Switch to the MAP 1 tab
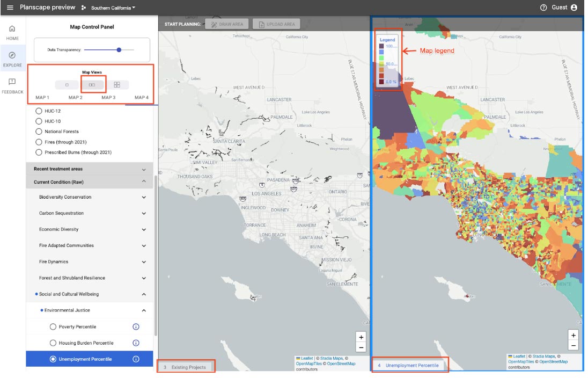Viewport: 588px width, 378px height. (x=42, y=97)
